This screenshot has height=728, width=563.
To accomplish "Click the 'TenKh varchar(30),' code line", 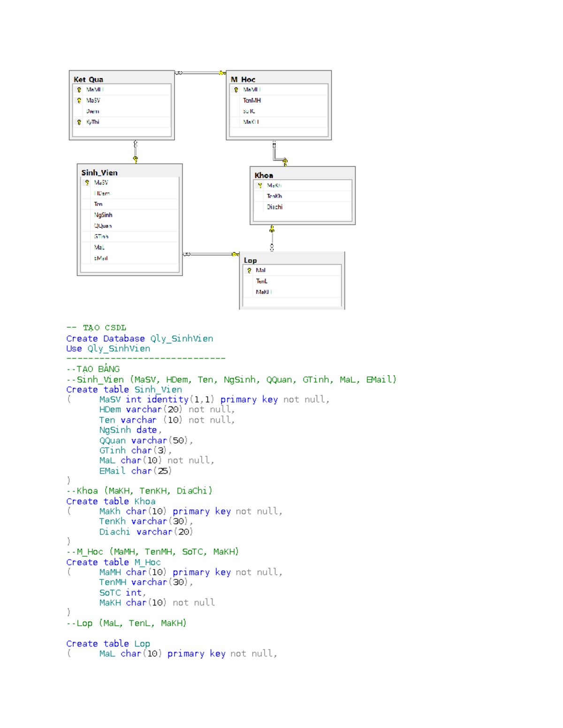I will [146, 521].
